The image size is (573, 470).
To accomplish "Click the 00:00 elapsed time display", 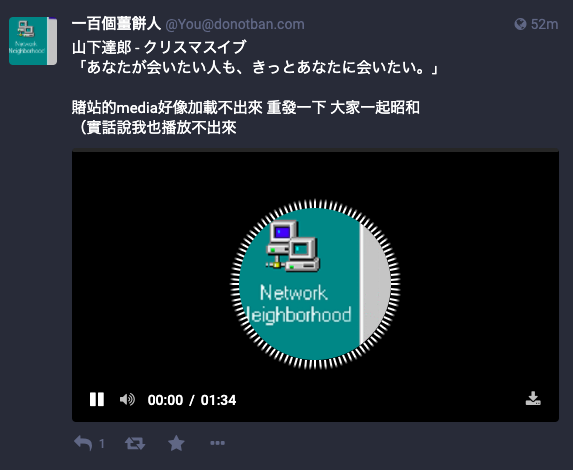I will 165,400.
